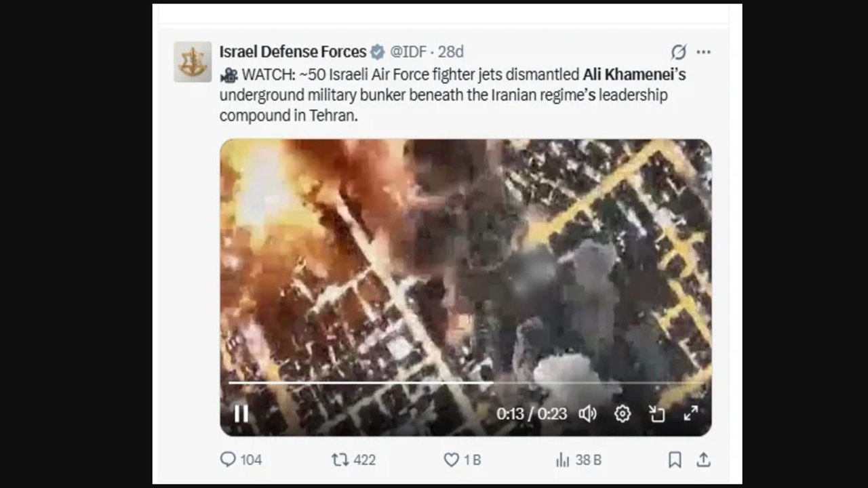
Task: Expand video to fullscreen
Action: pyautogui.click(x=690, y=413)
